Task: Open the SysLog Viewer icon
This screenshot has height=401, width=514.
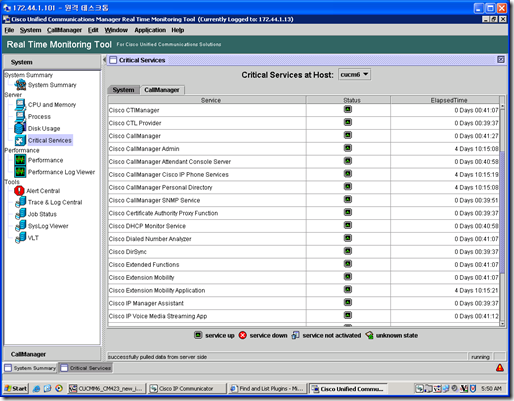Action: pos(21,226)
